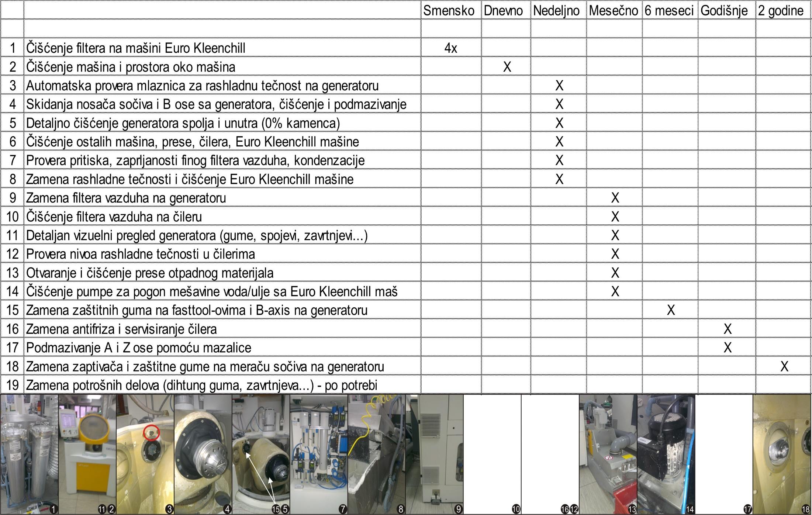Screen dimensions: 812x515
Task: Open photo 9 of white cabinet vent
Action: coord(435,454)
